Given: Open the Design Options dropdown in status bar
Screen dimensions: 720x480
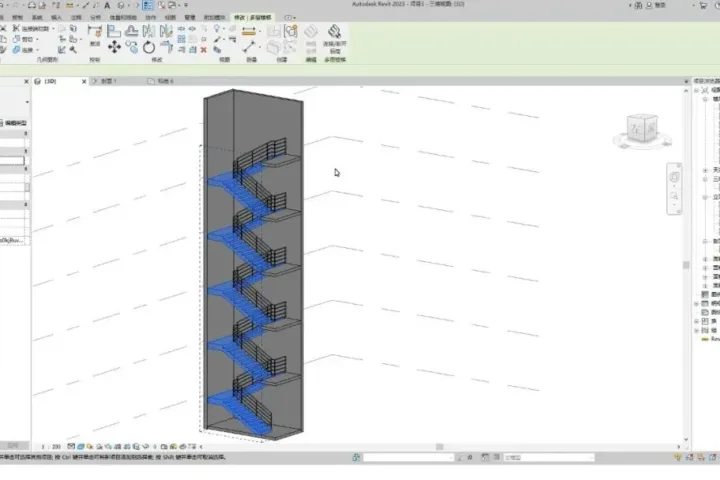Looking at the screenshot, I should point(591,457).
